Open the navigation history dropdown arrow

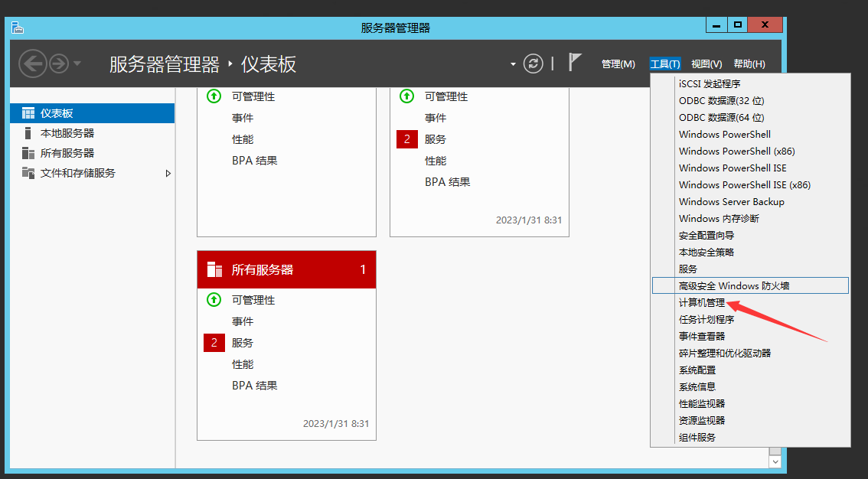77,64
